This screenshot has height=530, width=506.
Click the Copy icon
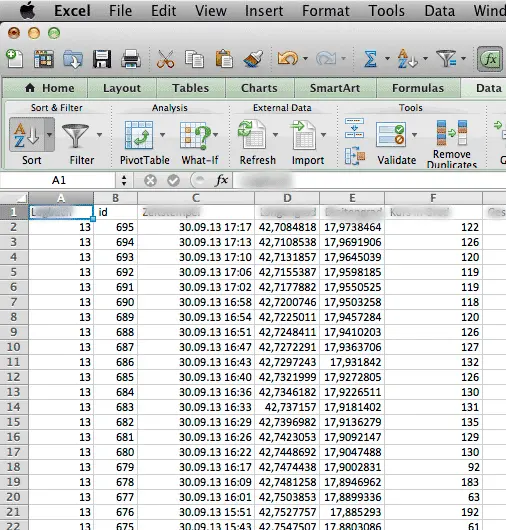pos(194,59)
